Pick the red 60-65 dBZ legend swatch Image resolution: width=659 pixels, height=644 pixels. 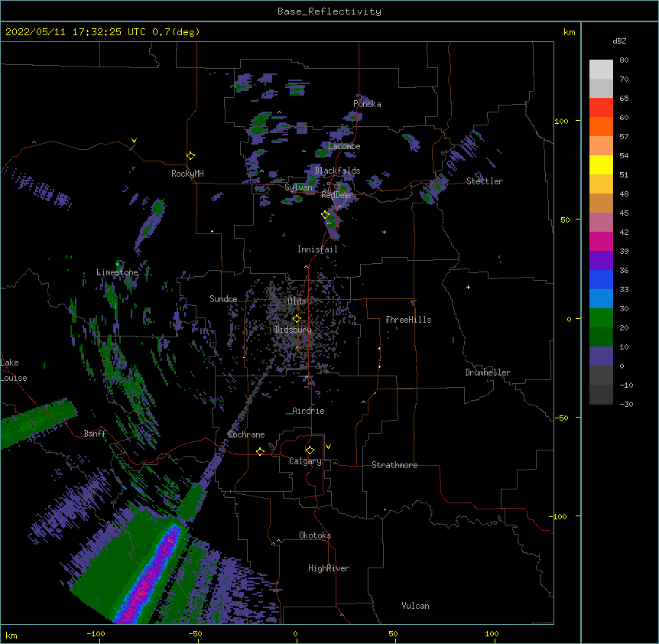[601, 108]
